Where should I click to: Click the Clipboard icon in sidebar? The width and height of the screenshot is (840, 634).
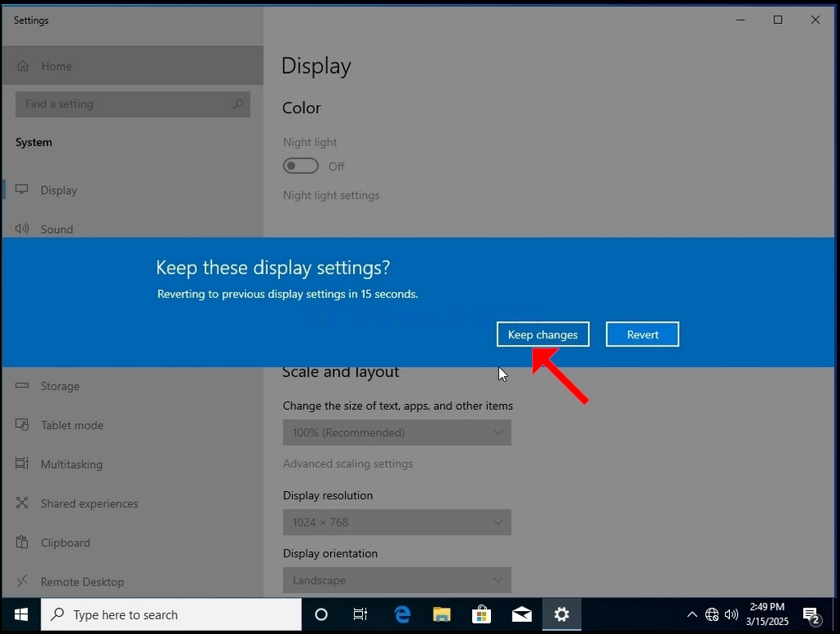click(x=22, y=542)
